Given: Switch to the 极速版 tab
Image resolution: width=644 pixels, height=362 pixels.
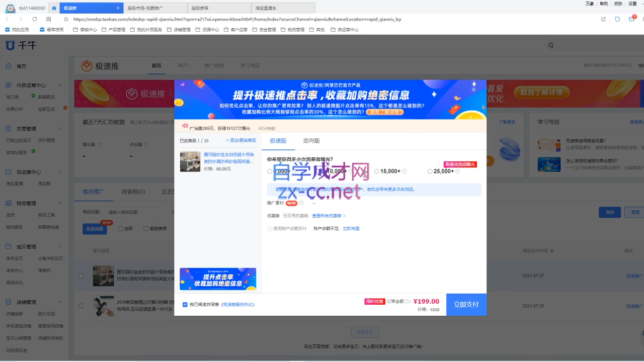Looking at the screenshot, I should [278, 141].
